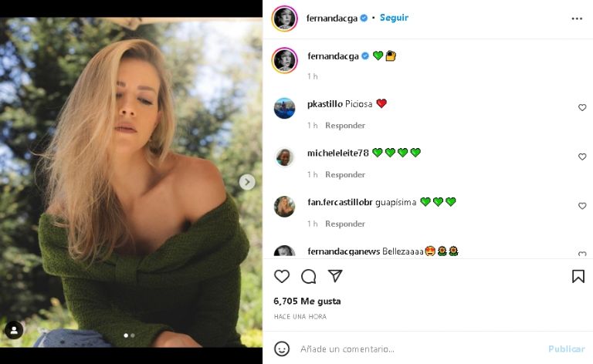This screenshot has width=593, height=364.
Task: Click the comment input field
Action: pyautogui.click(x=417, y=349)
